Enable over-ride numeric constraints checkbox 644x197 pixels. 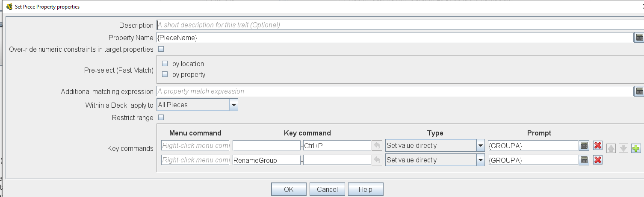161,49
